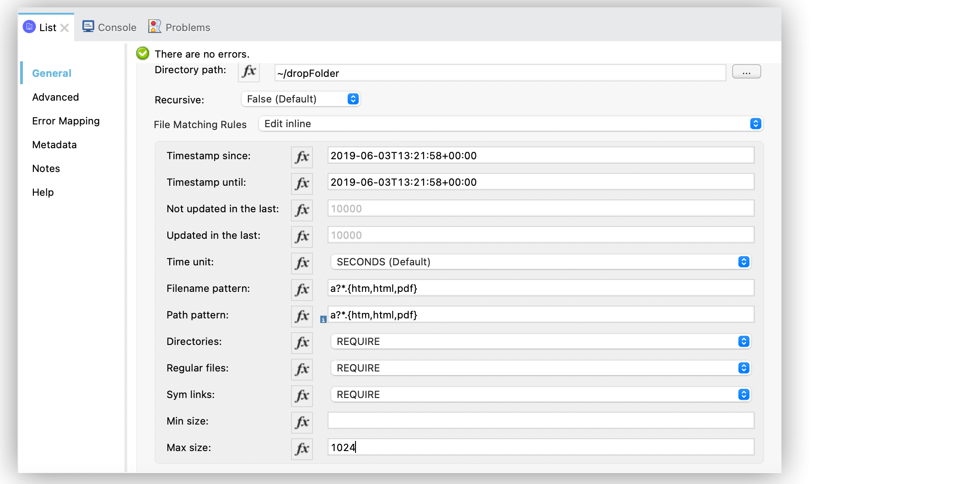
Task: Click the Directory path input field
Action: pos(500,73)
